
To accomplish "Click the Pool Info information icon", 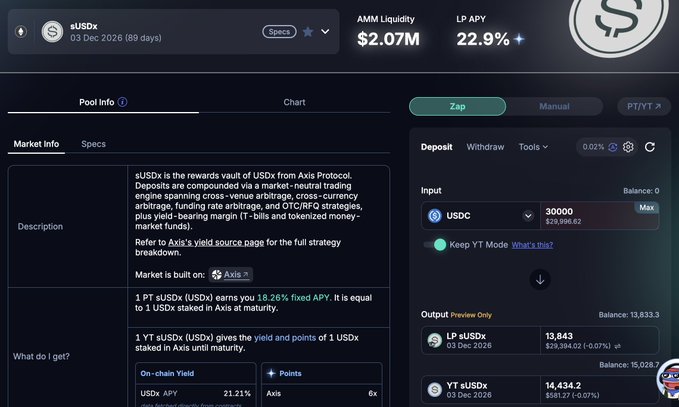I will 123,102.
